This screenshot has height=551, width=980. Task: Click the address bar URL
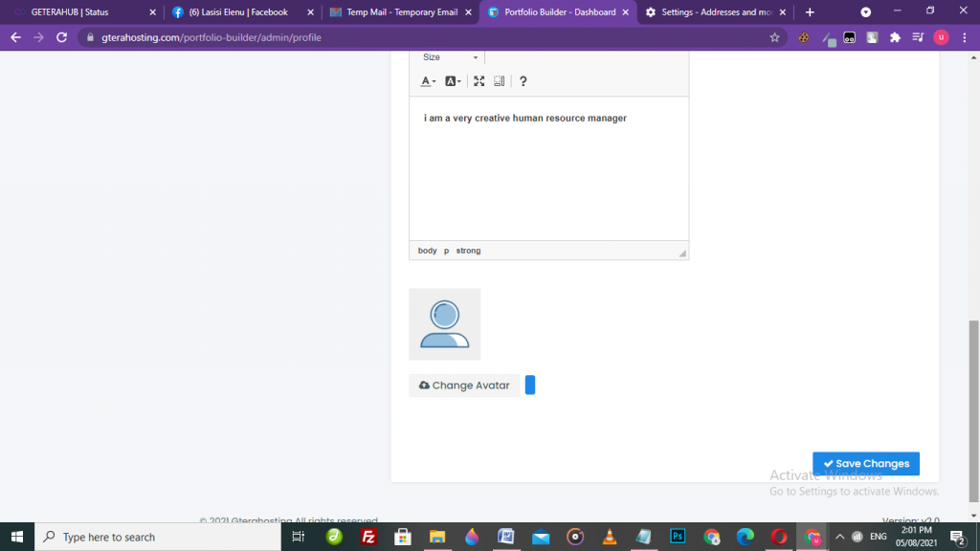[x=212, y=37]
